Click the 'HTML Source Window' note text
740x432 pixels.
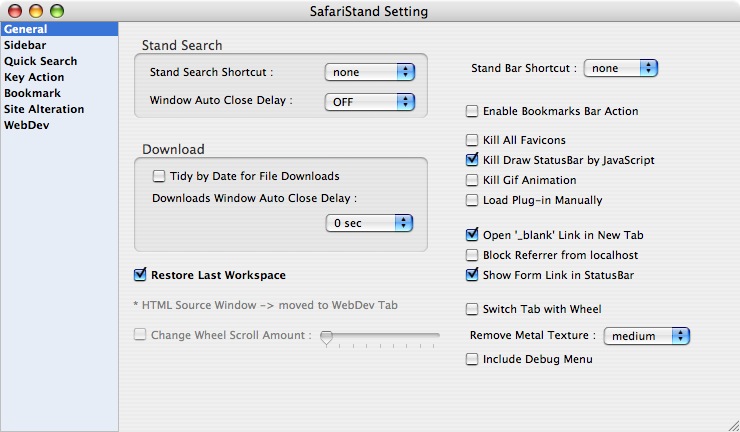(266, 305)
